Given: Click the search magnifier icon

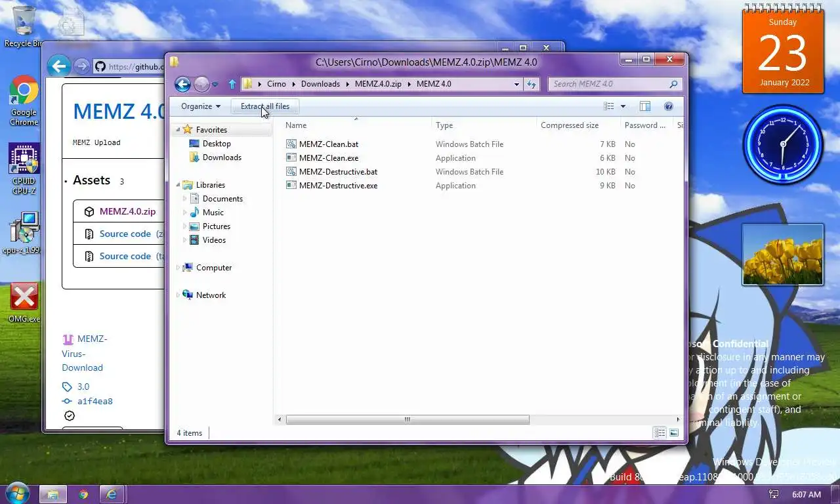Looking at the screenshot, I should [673, 84].
